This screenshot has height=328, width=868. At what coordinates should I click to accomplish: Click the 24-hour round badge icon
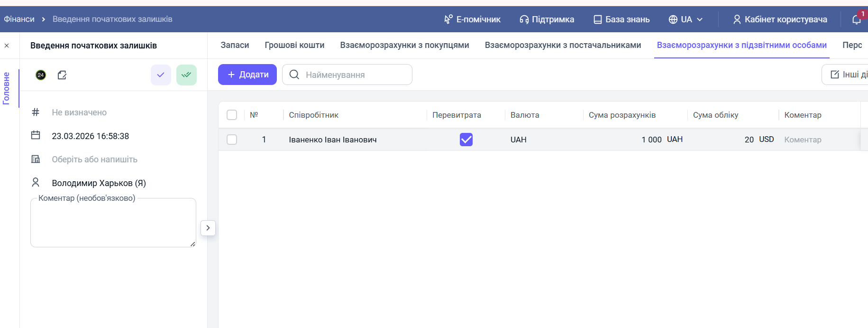[41, 75]
